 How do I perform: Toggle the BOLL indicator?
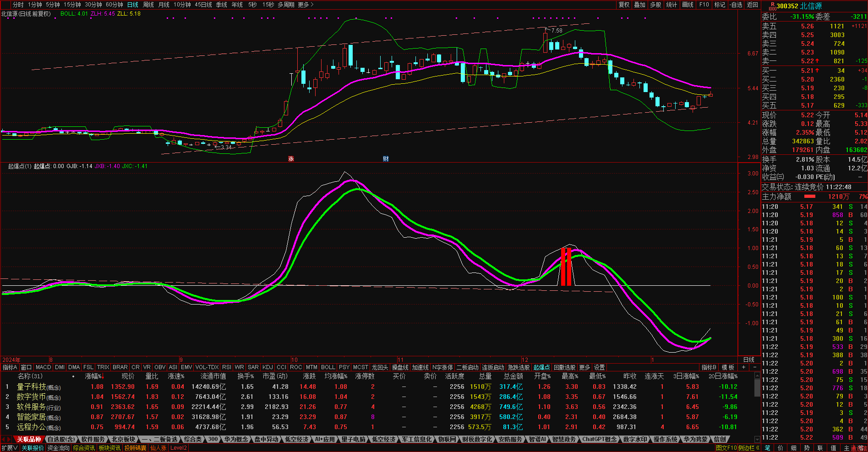click(x=328, y=367)
